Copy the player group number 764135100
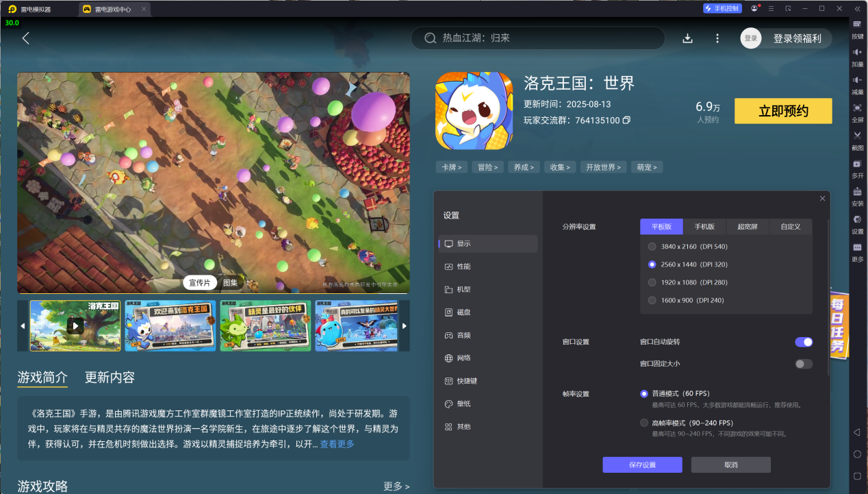 [x=626, y=121]
